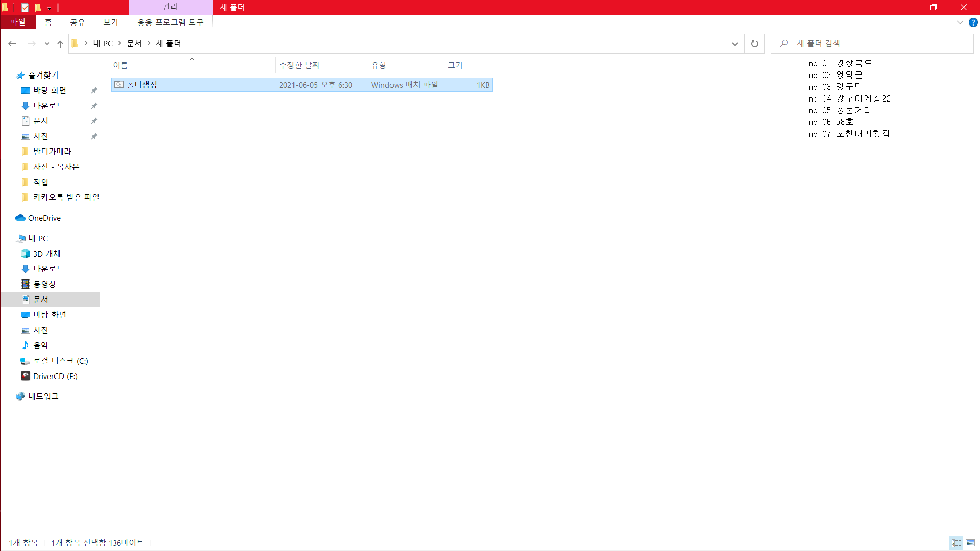
Task: Open the 반디카메라 folder
Action: pos(52,152)
